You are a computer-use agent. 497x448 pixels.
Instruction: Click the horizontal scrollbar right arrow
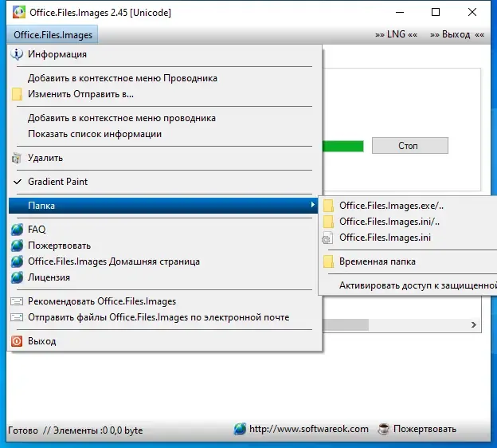474,325
